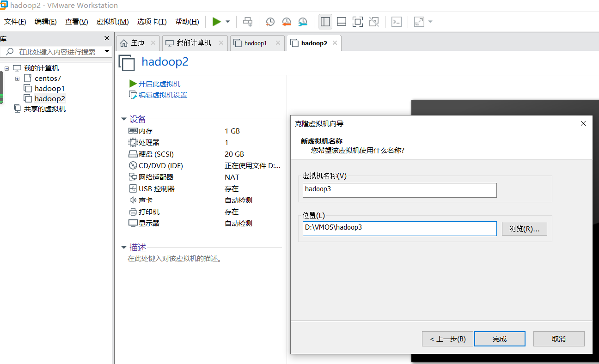The width and height of the screenshot is (599, 364).
Task: Close the hadoop2 tab
Action: [x=335, y=43]
